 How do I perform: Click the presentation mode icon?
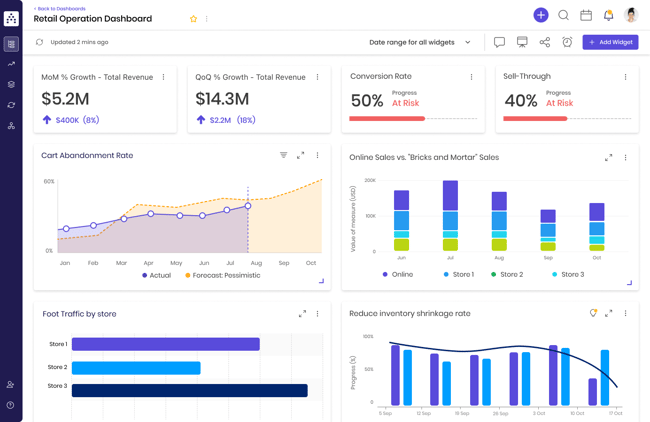point(522,42)
